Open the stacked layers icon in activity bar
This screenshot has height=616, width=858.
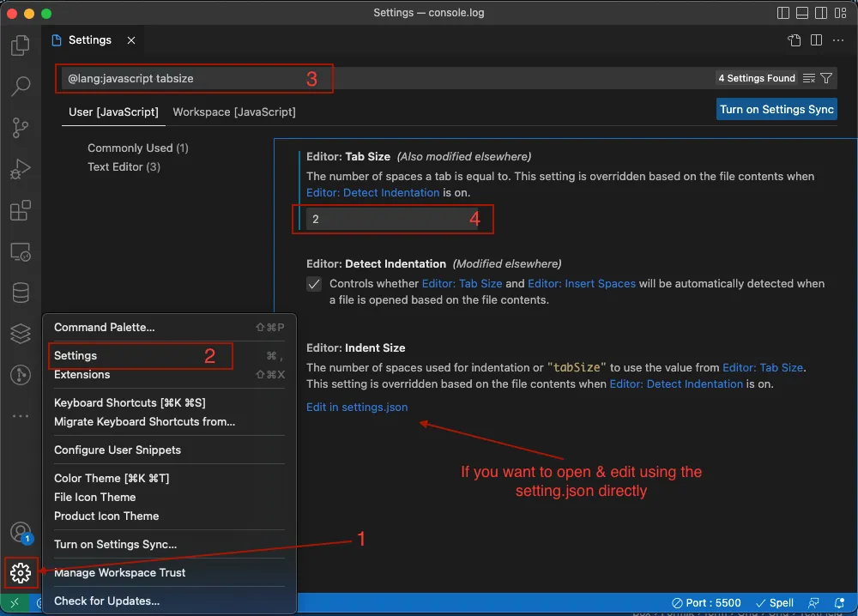point(21,334)
